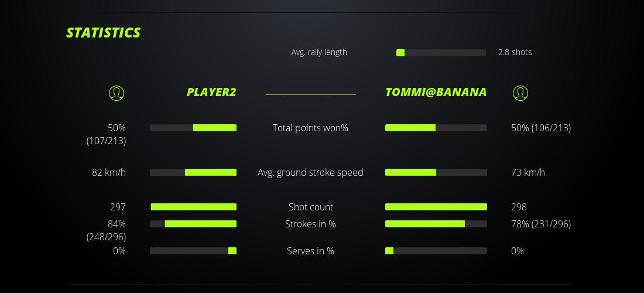Click the Avg. ground stroke speed label

(x=310, y=172)
